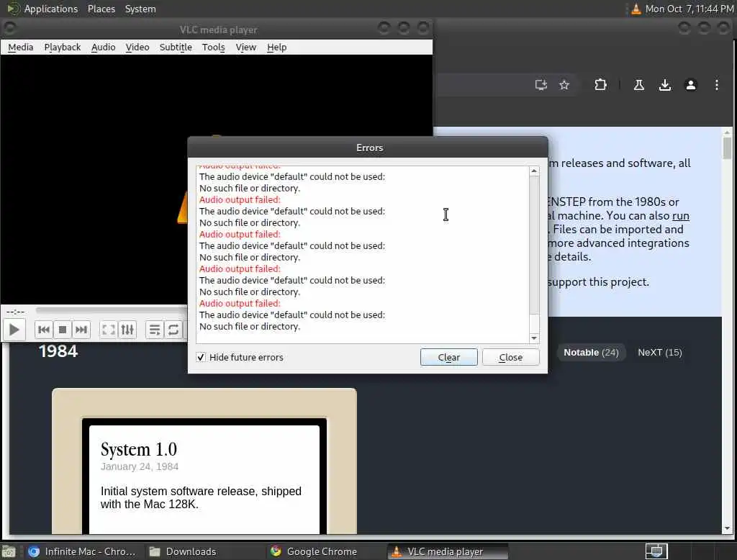This screenshot has height=560, width=737.
Task: Show VLC extended settings sliders
Action: 127,330
